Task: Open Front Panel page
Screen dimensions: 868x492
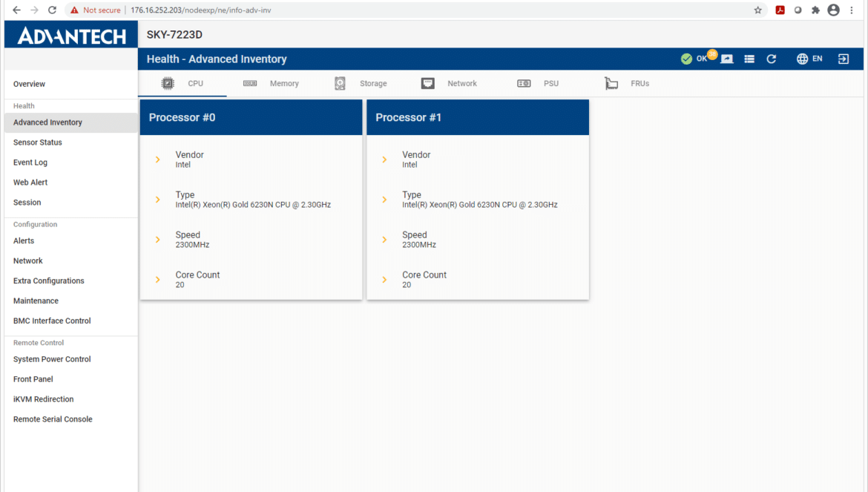Action: (x=71, y=379)
